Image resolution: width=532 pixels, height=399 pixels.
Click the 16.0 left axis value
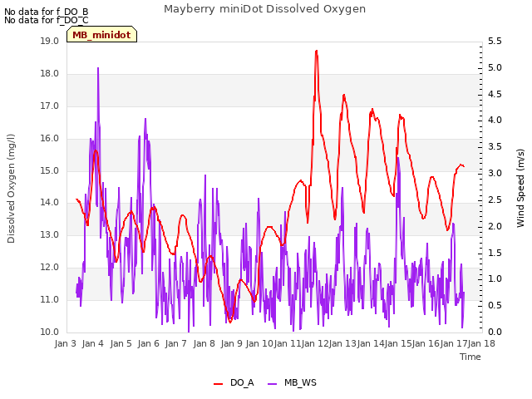tap(50, 139)
